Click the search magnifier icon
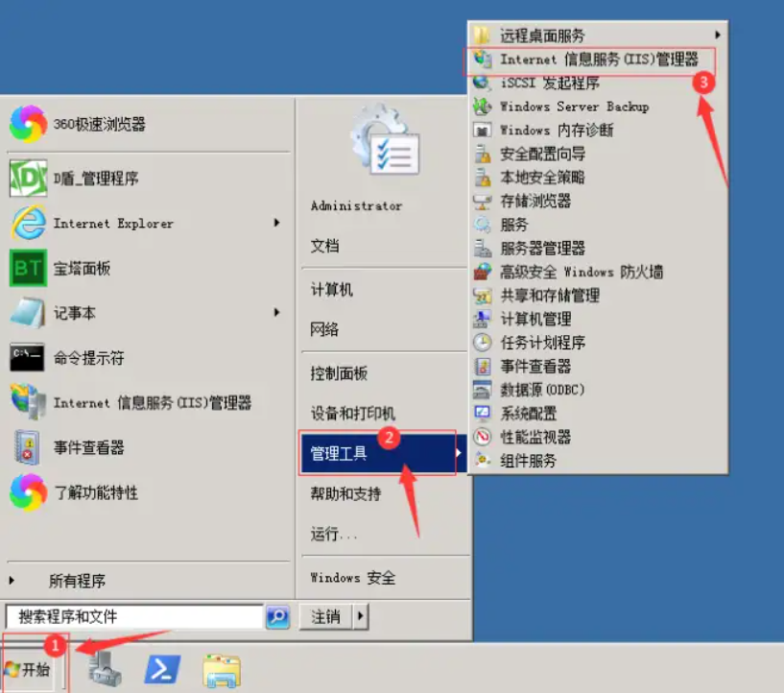Image resolution: width=784 pixels, height=693 pixels. pyautogui.click(x=277, y=616)
